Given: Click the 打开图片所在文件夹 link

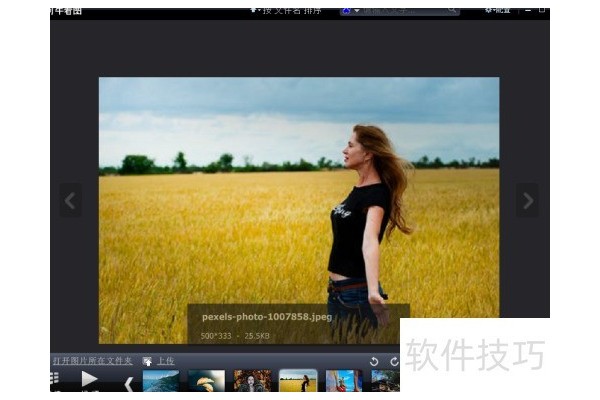Looking at the screenshot, I should 92,361.
